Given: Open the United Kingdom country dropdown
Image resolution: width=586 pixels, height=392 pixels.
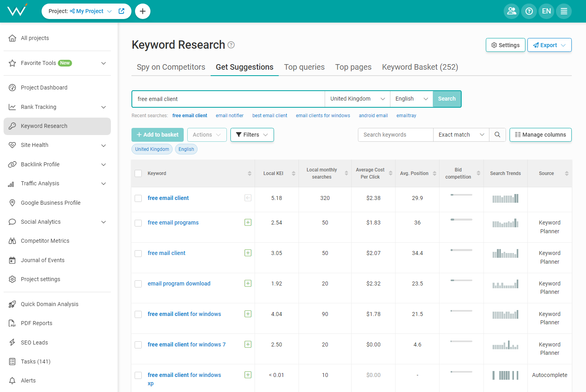Looking at the screenshot, I should point(357,99).
